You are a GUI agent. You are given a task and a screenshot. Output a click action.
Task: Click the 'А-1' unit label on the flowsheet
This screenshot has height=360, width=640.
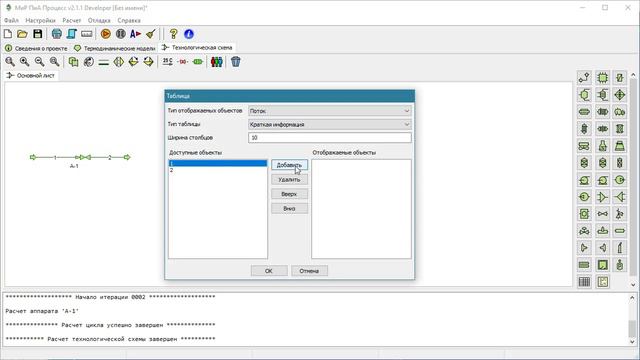click(74, 166)
